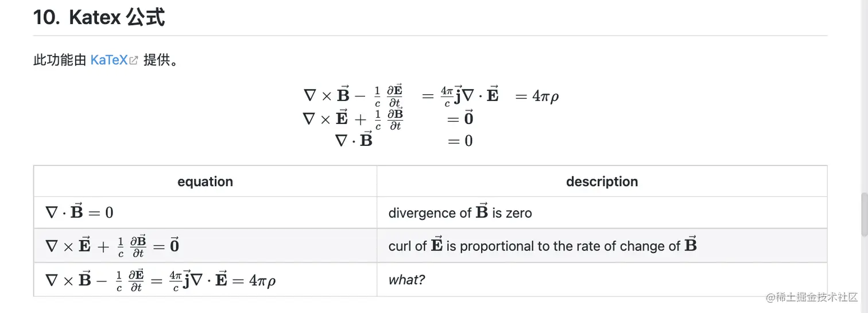Click the centered '∇·B = 0' formula line
The height and width of the screenshot is (313, 868).
pos(404,140)
